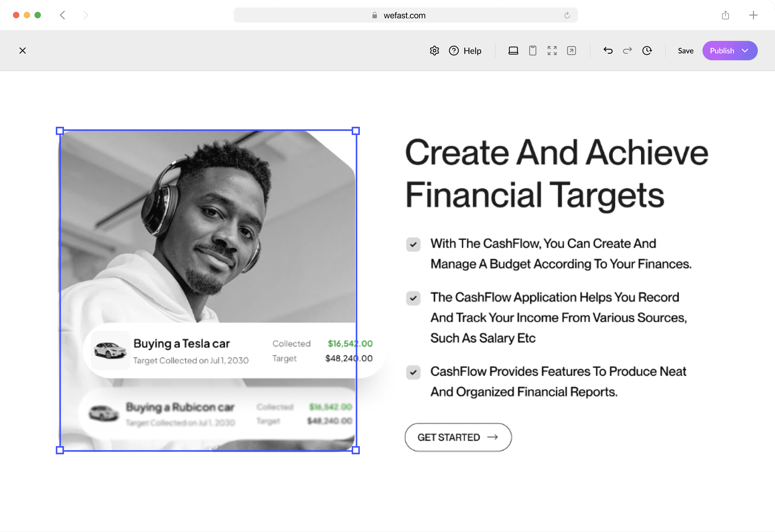
Task: Switch to desktop preview icon
Action: pyautogui.click(x=513, y=51)
